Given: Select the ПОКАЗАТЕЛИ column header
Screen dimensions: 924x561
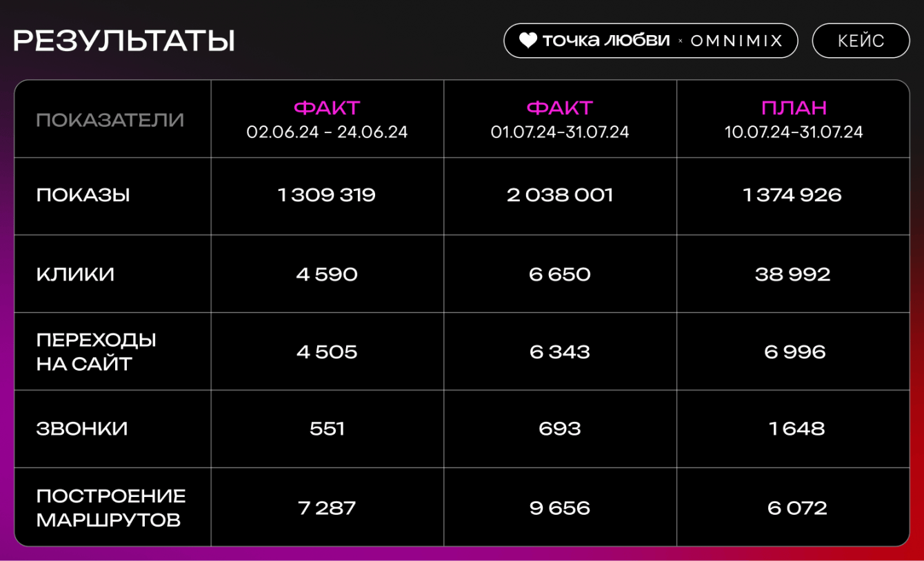Looking at the screenshot, I should pos(110,120).
